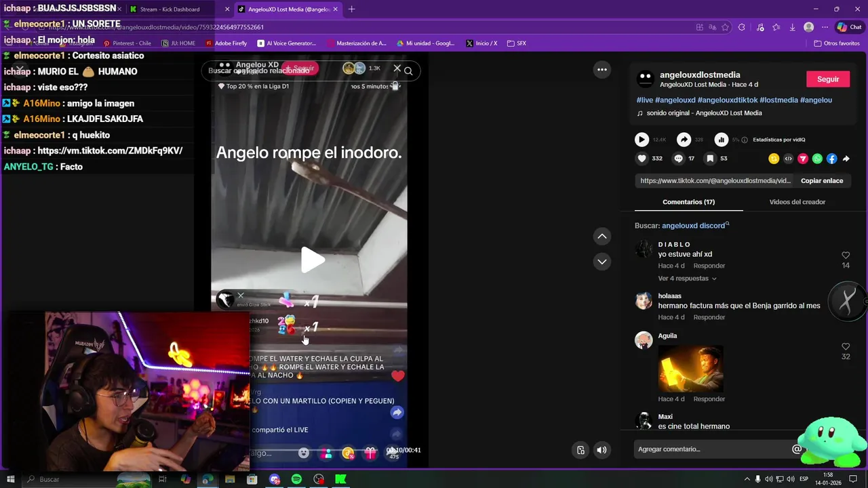Play the paused TikTok video
Viewport: 868px width, 488px height.
coord(312,260)
